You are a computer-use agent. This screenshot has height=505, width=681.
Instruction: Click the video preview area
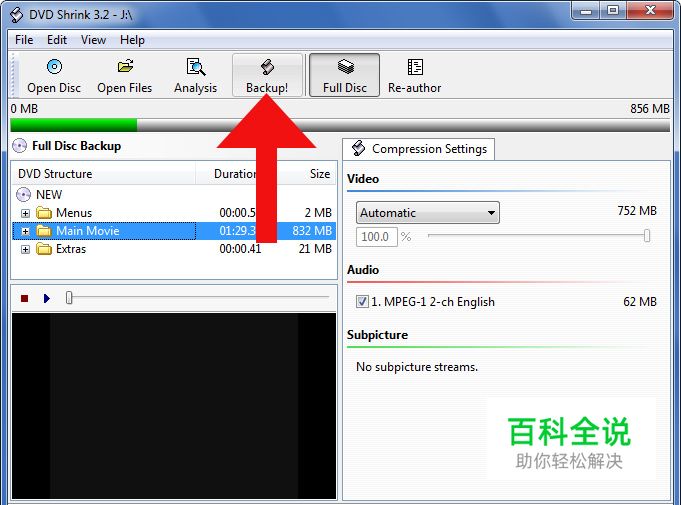174,406
